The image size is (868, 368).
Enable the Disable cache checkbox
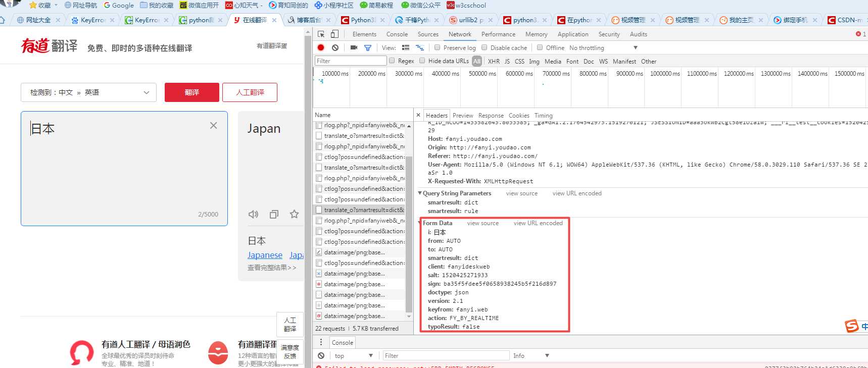485,47
